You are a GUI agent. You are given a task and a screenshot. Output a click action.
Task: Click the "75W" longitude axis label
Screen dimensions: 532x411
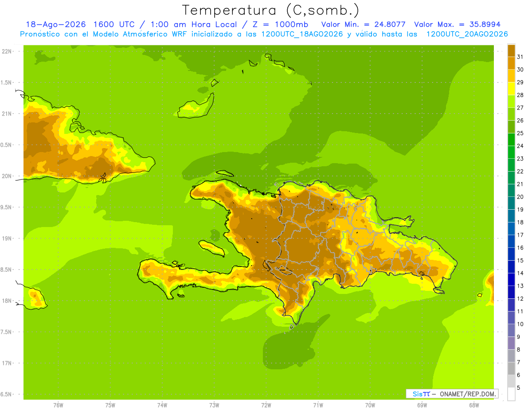[x=110, y=405]
